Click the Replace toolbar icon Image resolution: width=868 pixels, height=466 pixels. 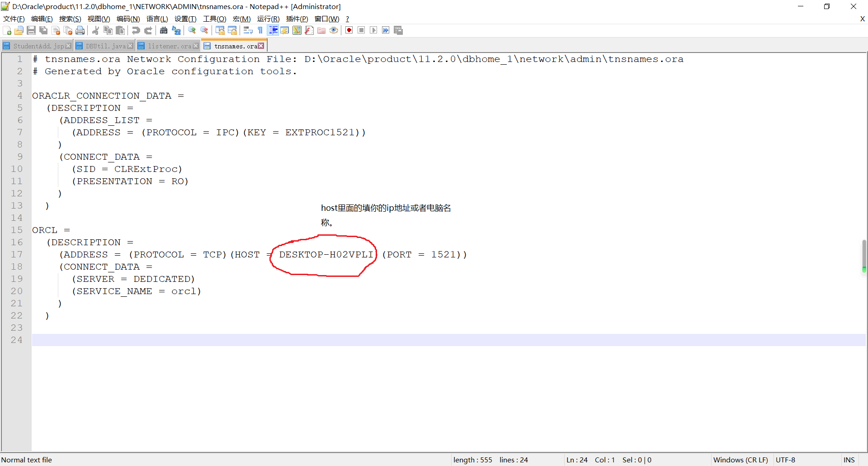176,30
